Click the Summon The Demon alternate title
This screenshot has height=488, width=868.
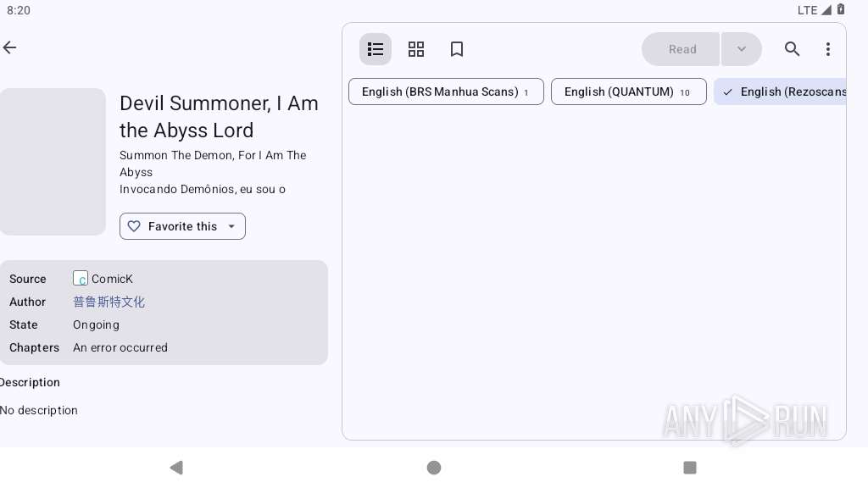point(213,164)
